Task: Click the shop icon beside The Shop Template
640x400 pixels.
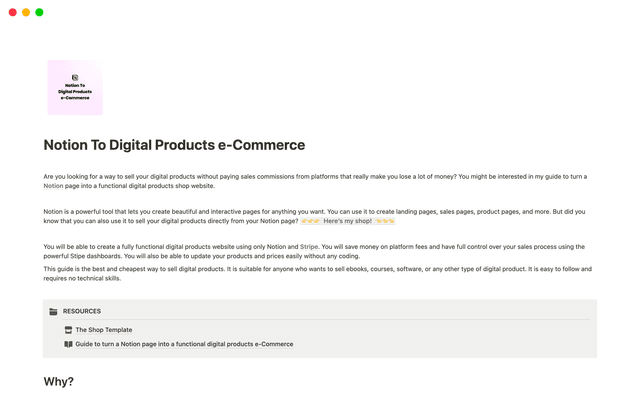Action: [68, 329]
